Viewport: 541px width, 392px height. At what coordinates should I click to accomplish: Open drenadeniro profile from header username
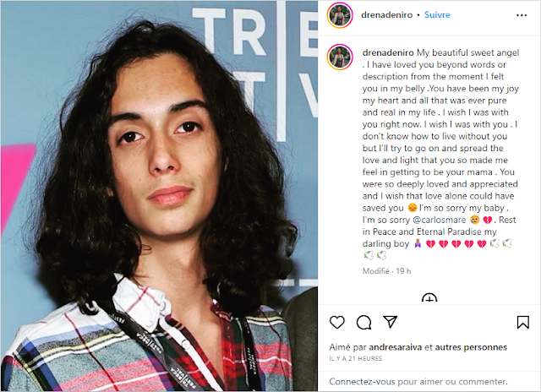tap(387, 15)
